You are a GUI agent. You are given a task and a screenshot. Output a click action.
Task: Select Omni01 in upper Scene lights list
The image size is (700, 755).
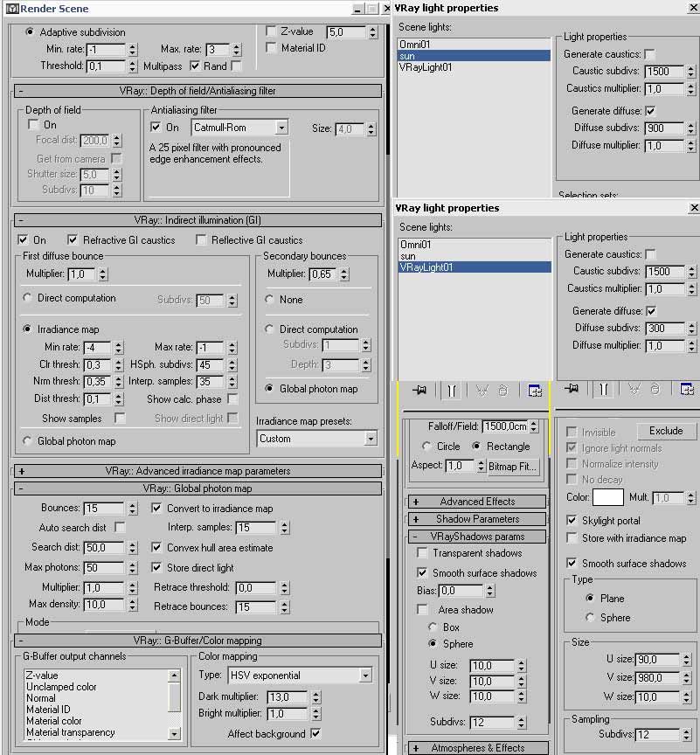pos(475,45)
